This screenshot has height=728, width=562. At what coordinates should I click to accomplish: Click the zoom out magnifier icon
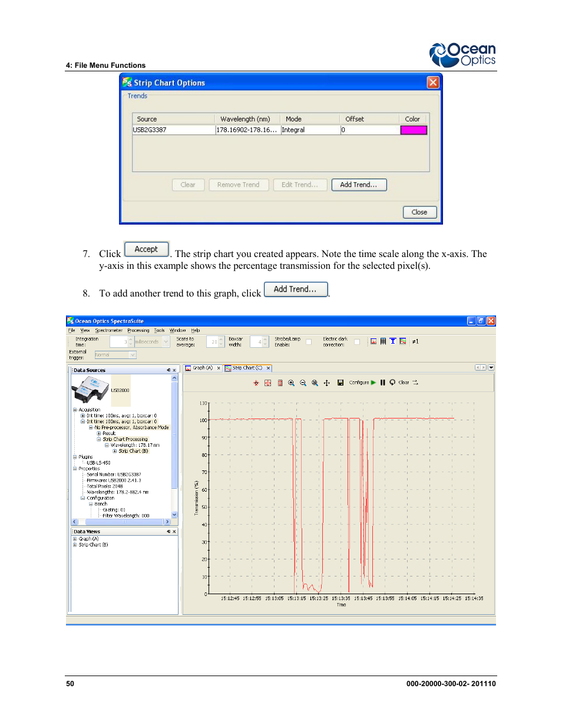[303, 383]
